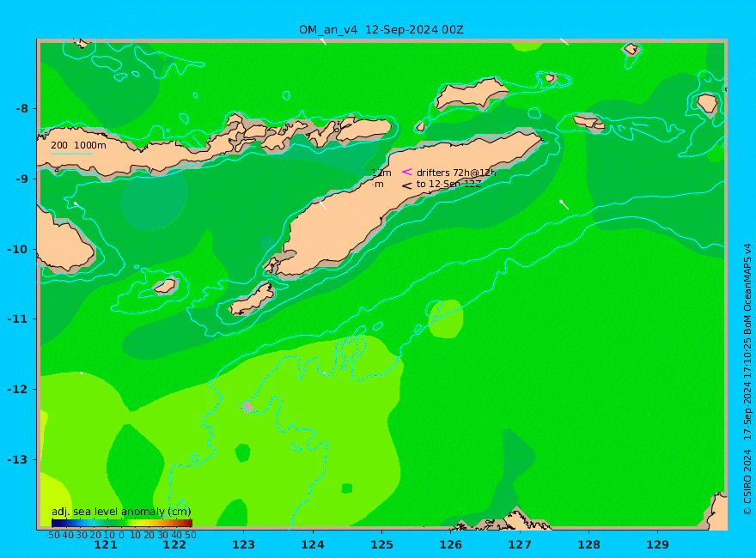Click the 'drifters 72h@12h' legend text
The image size is (756, 558).
[x=456, y=173]
